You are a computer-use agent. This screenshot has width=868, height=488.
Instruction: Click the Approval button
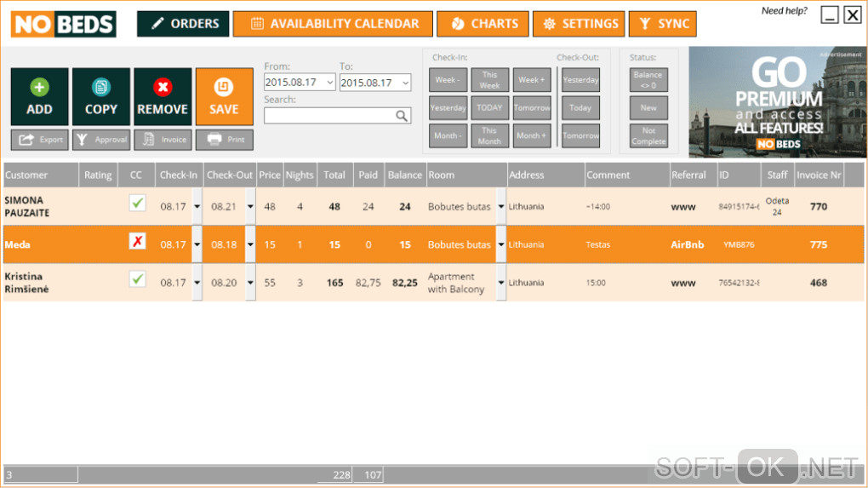(x=100, y=140)
